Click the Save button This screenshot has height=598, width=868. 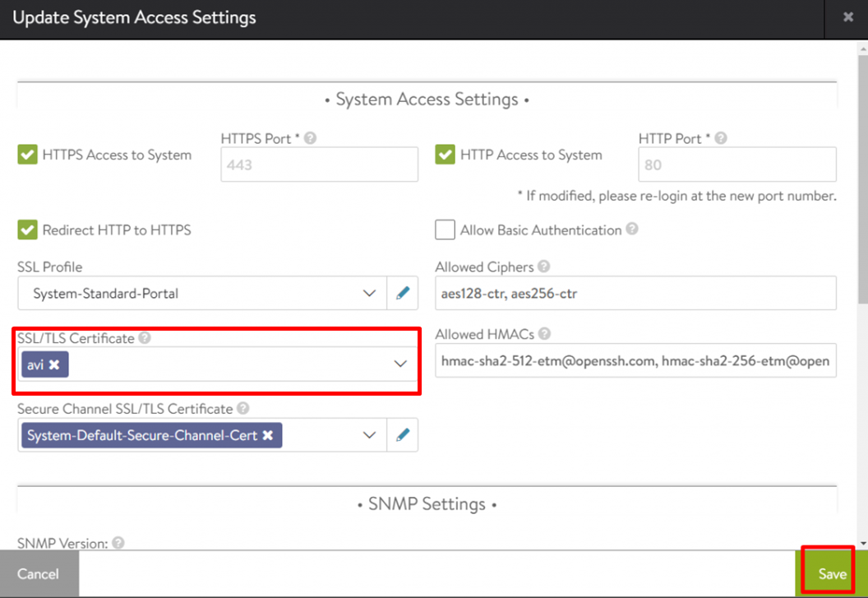coord(832,574)
